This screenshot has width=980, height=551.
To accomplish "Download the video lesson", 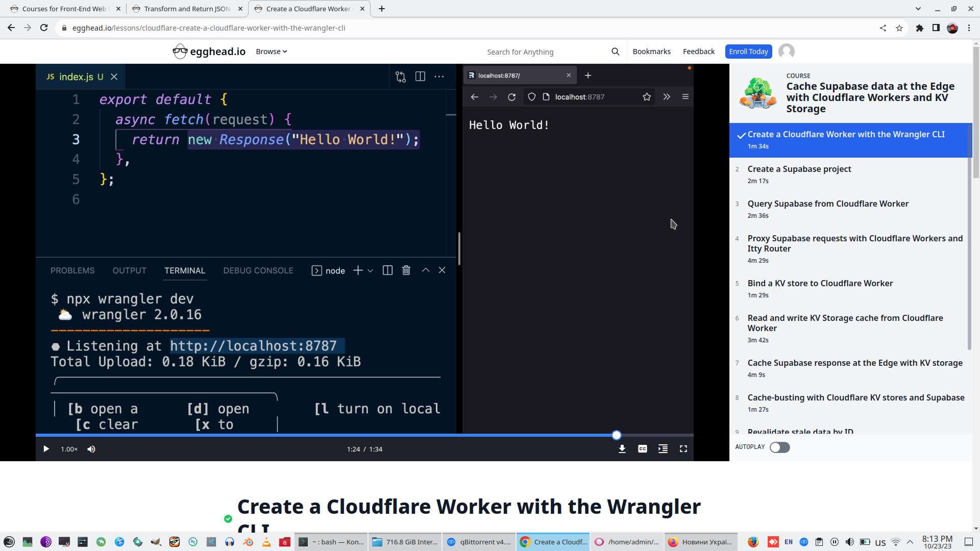I will pyautogui.click(x=622, y=449).
